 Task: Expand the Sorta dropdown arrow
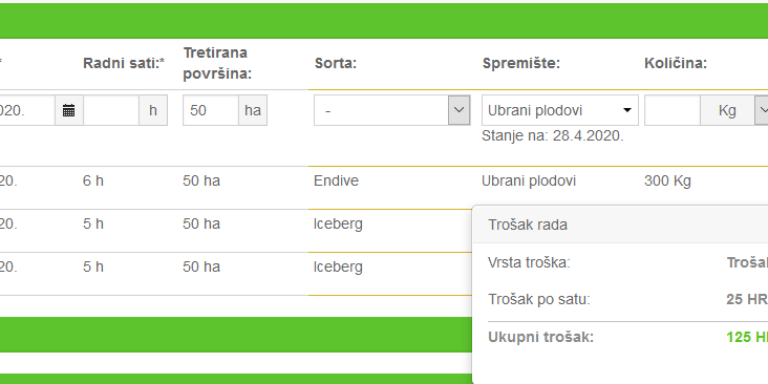pos(459,110)
